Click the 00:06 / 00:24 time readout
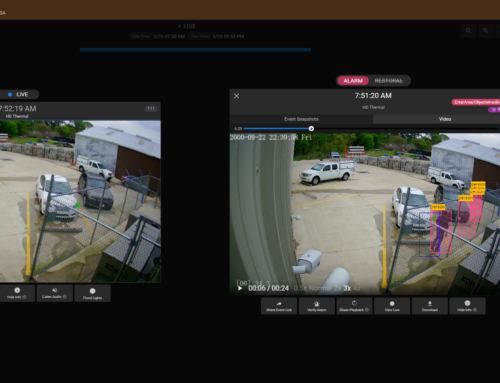This screenshot has width=500, height=383. [x=268, y=288]
